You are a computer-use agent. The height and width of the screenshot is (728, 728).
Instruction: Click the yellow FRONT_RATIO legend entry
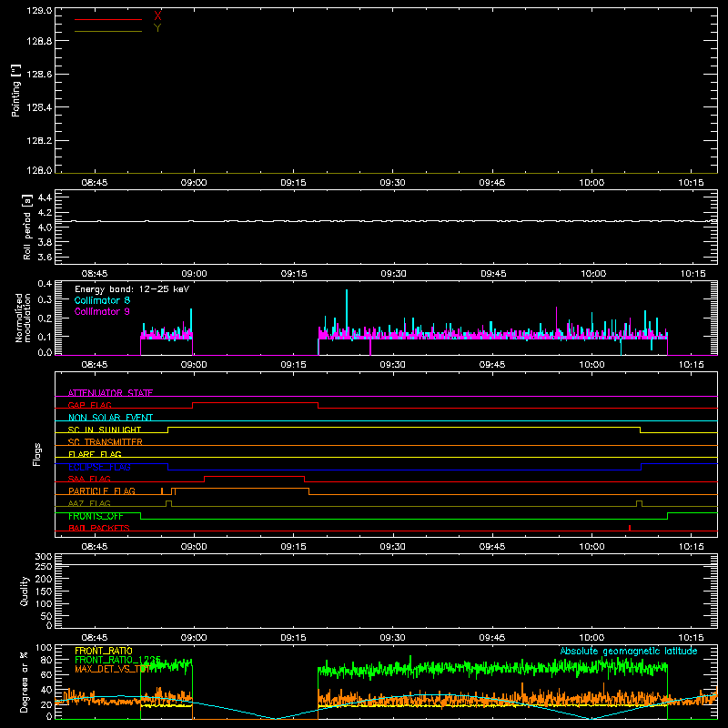click(104, 651)
